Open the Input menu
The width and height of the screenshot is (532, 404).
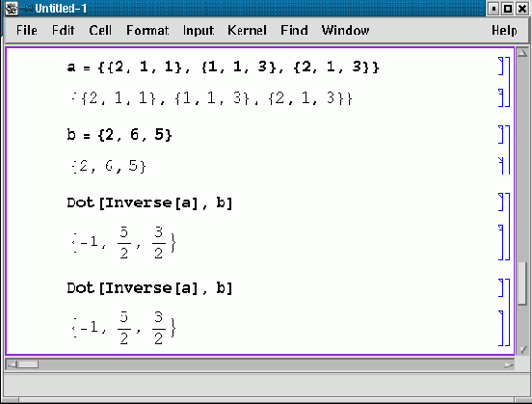(x=199, y=31)
